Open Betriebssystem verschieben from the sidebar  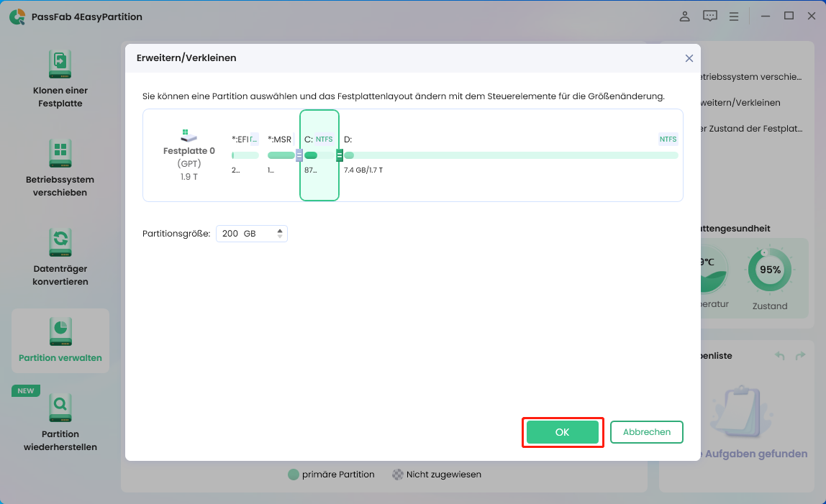coord(60,153)
